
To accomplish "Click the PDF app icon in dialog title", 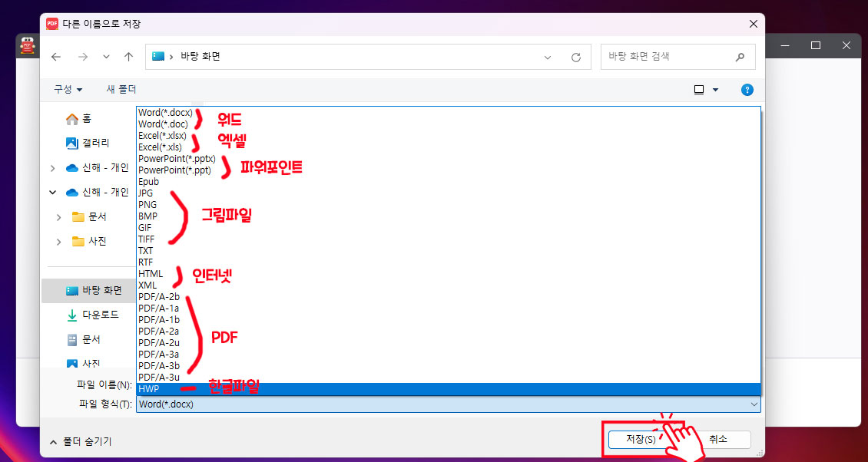I will [52, 24].
